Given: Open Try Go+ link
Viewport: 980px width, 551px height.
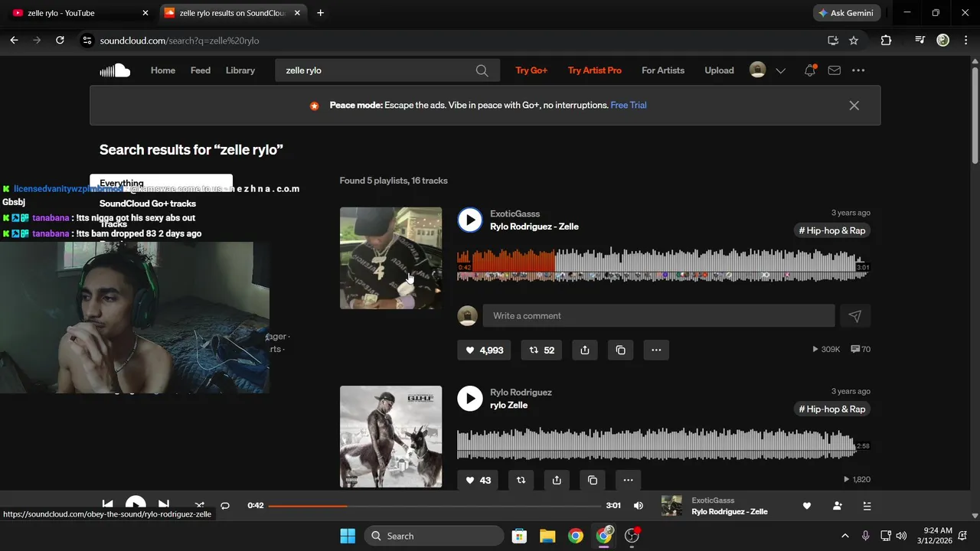Looking at the screenshot, I should pyautogui.click(x=531, y=70).
